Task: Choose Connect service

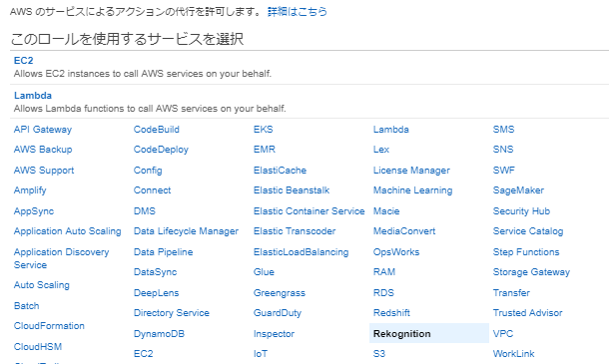Action: pos(152,190)
